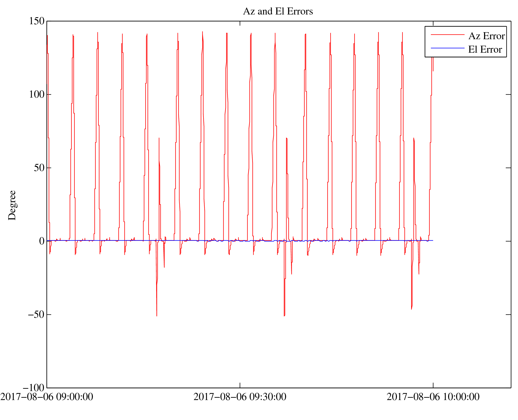Click the x-axis label '2017-08-06 10:00:00'
The width and height of the screenshot is (518, 420).
[433, 397]
